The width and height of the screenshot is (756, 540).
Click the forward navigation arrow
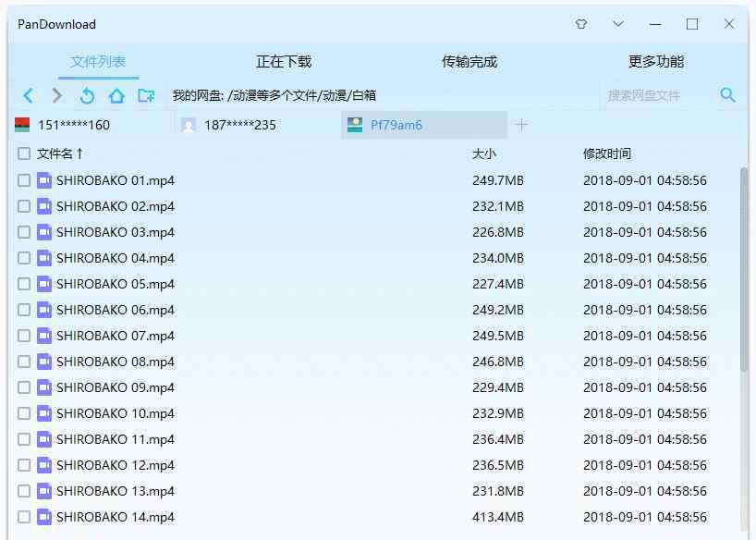(57, 95)
